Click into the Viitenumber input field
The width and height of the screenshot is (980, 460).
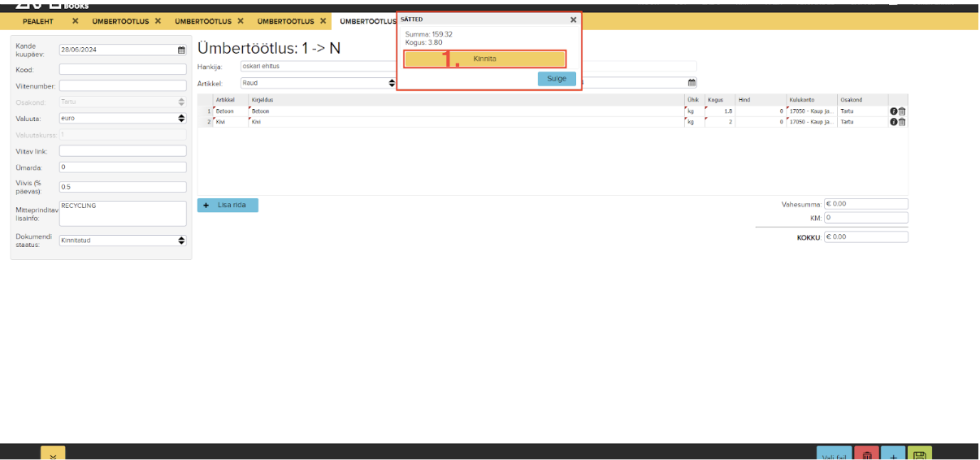123,85
